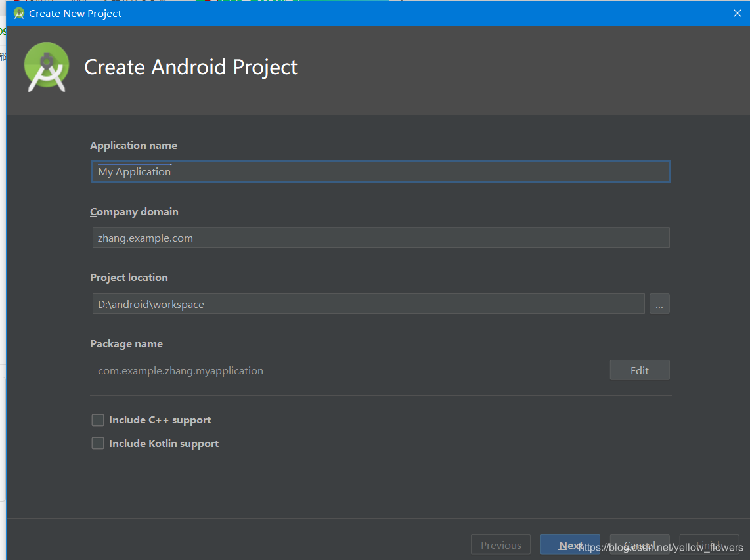Click the Application name label
This screenshot has width=750, height=560.
[133, 145]
